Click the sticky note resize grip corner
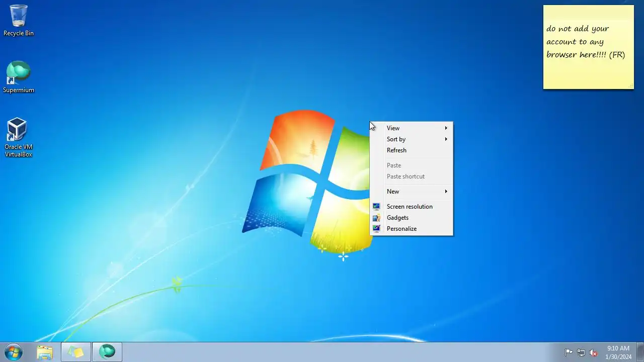644x362 pixels. pyautogui.click(x=630, y=86)
